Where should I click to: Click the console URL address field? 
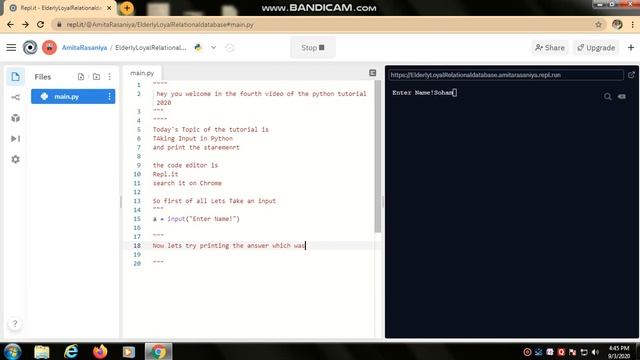tap(506, 75)
